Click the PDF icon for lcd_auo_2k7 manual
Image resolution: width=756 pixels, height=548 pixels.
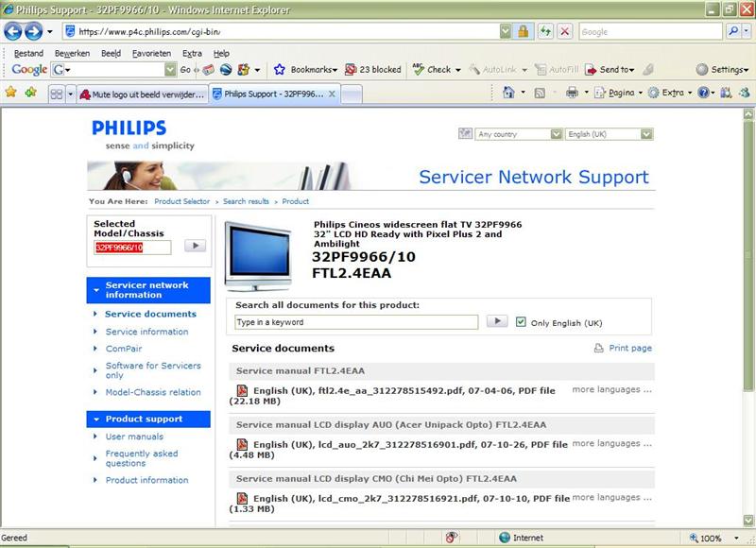242,444
